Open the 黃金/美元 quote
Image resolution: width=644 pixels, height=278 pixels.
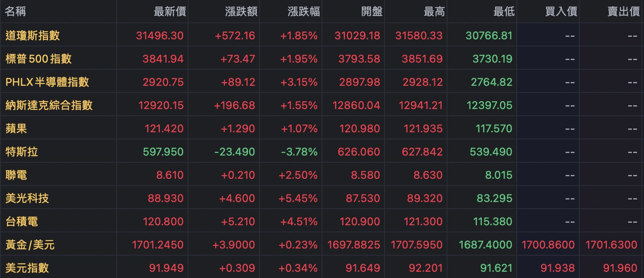point(30,244)
